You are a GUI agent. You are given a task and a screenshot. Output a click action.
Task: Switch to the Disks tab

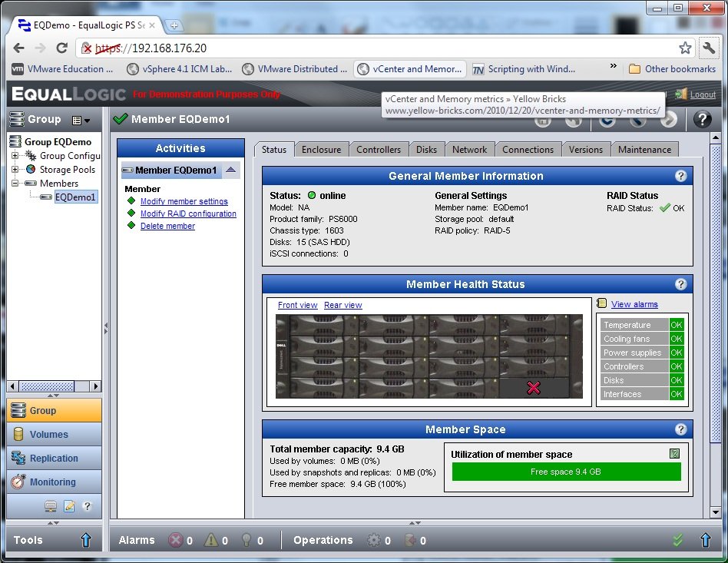[x=426, y=150]
